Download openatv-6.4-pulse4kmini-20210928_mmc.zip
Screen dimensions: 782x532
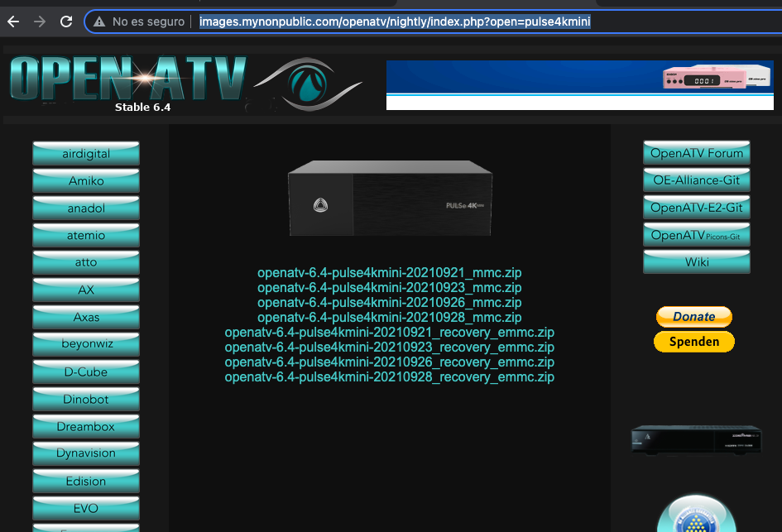[x=389, y=318]
